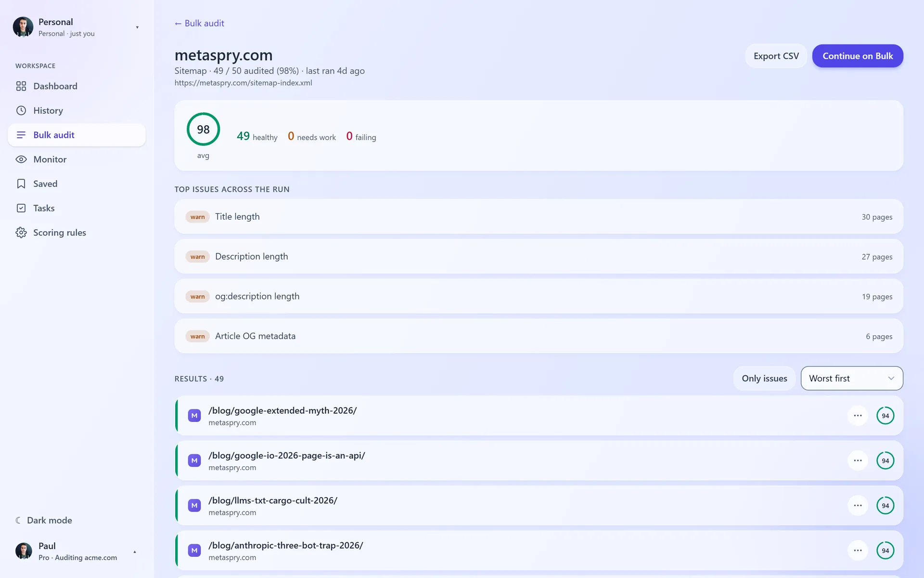The image size is (924, 578).
Task: Click Continue on Bulk button
Action: coord(858,56)
